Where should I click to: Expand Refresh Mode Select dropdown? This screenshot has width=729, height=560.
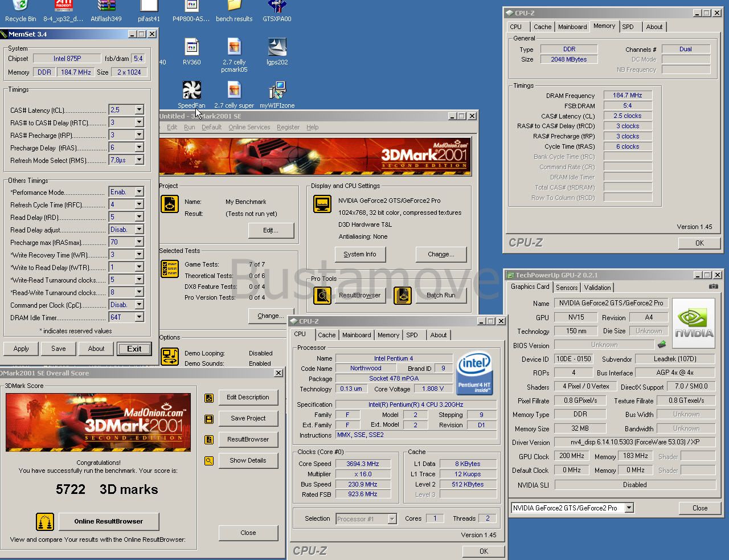139,160
